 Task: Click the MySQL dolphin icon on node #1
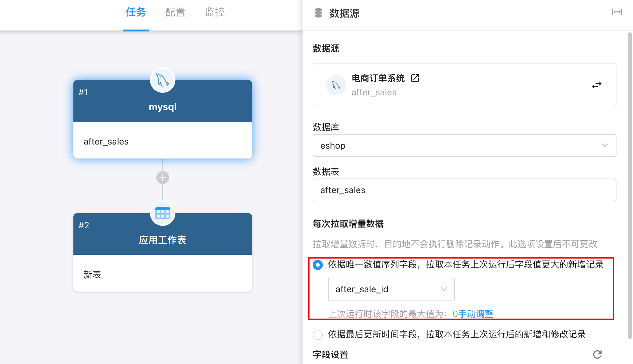point(162,80)
